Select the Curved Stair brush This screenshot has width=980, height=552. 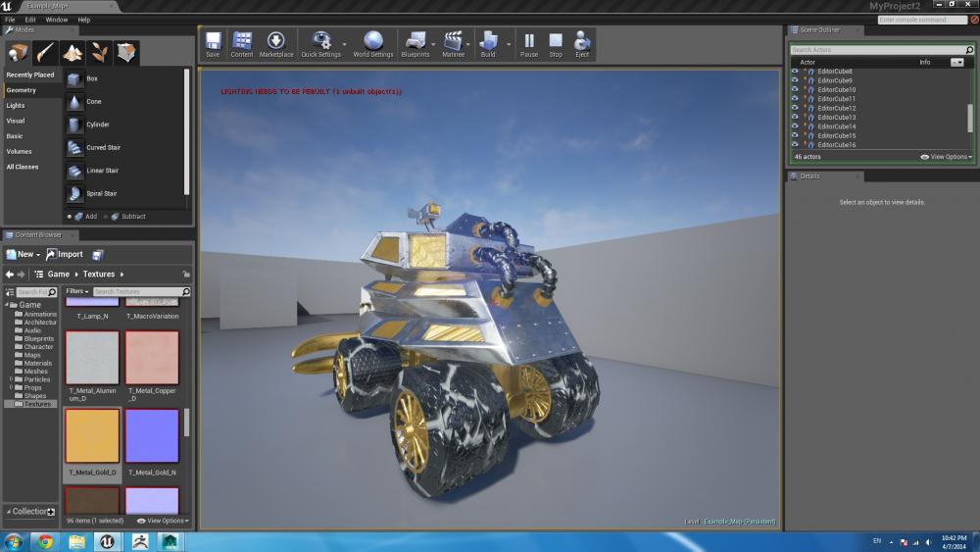123,147
